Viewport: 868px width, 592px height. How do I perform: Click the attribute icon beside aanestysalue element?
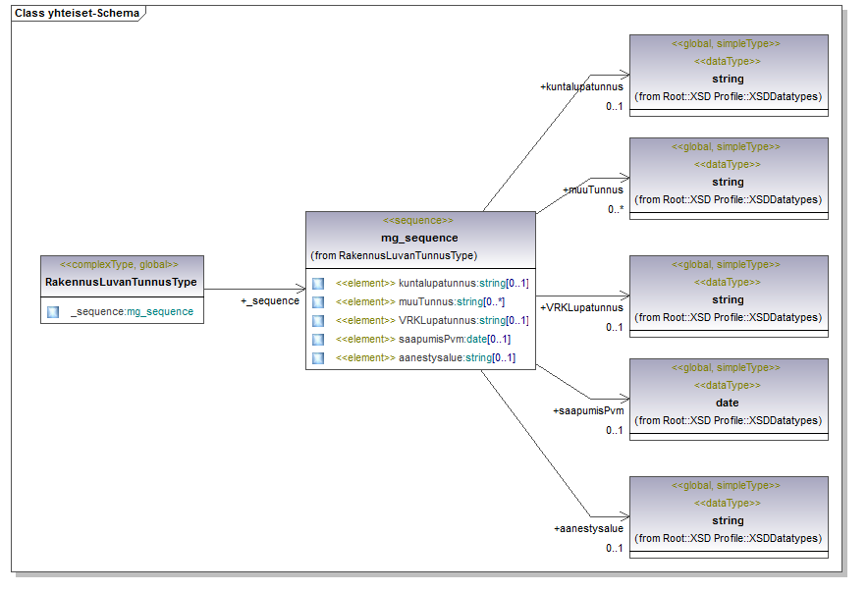(x=318, y=358)
